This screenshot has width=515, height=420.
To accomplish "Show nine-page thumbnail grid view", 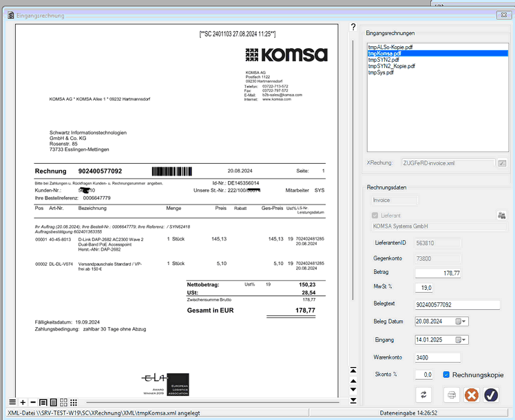I will [x=74, y=402].
